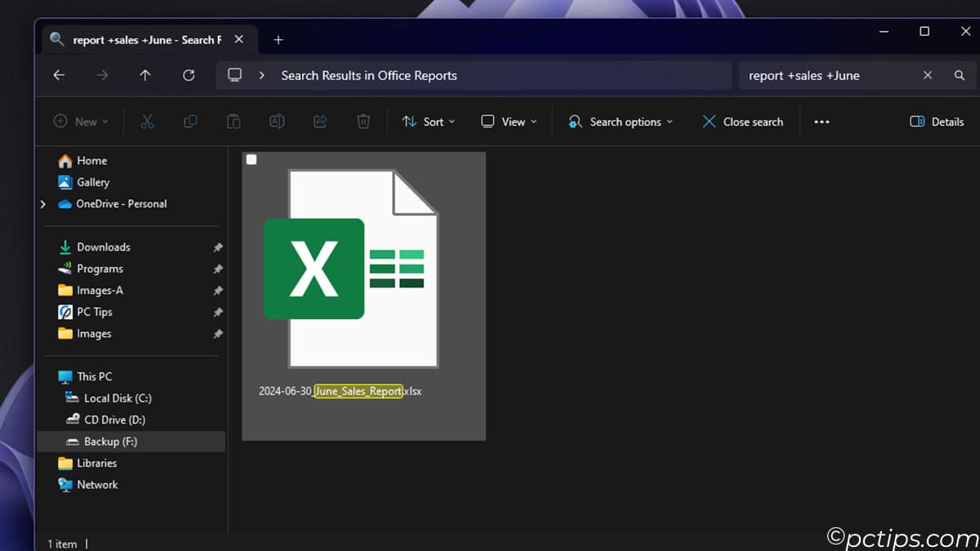Click the New button
Image resolution: width=980 pixels, height=551 pixels.
click(80, 121)
